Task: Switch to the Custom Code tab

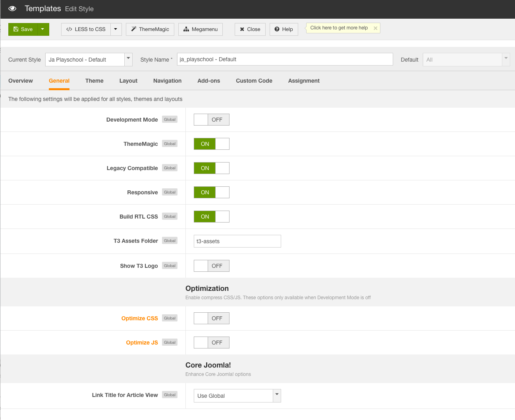Action: point(254,81)
